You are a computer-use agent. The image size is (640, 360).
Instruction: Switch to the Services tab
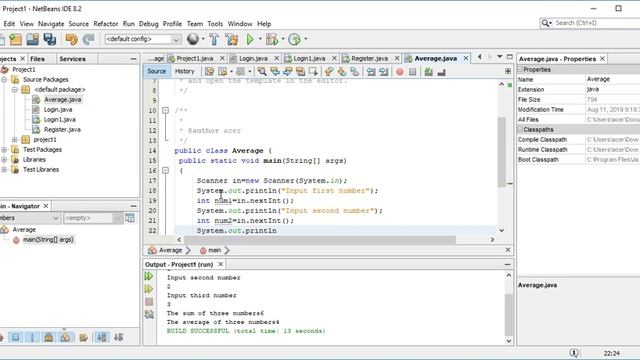[73, 59]
